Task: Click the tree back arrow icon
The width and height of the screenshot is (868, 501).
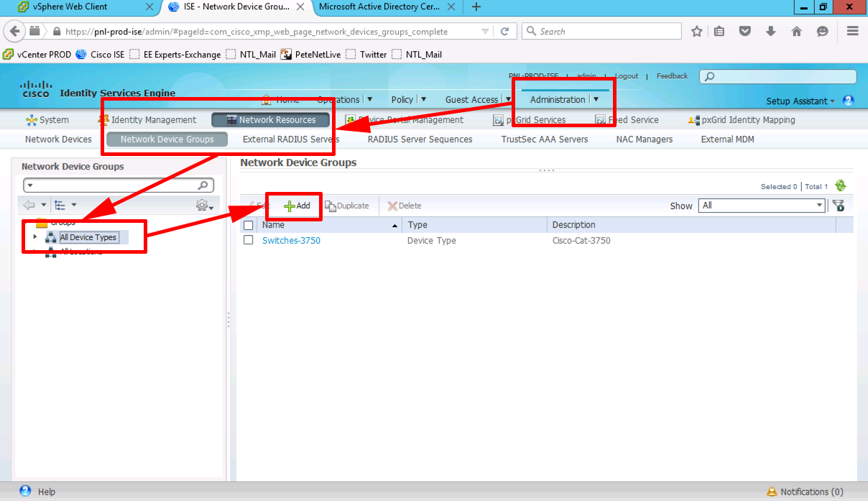Action: [x=29, y=206]
